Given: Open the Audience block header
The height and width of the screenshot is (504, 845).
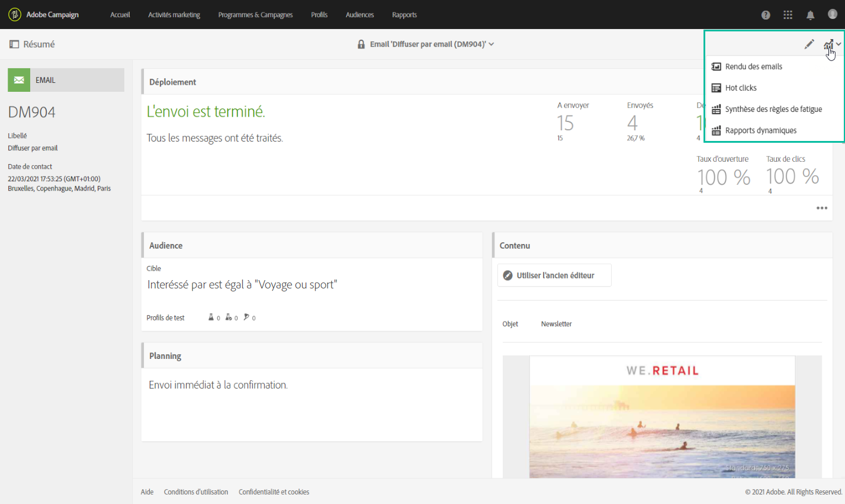Looking at the screenshot, I should coord(312,245).
